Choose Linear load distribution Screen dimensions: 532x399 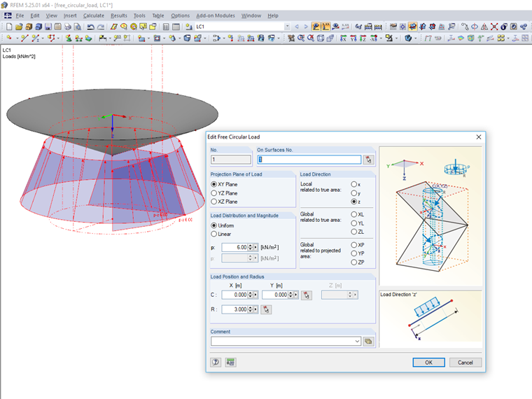[214, 234]
